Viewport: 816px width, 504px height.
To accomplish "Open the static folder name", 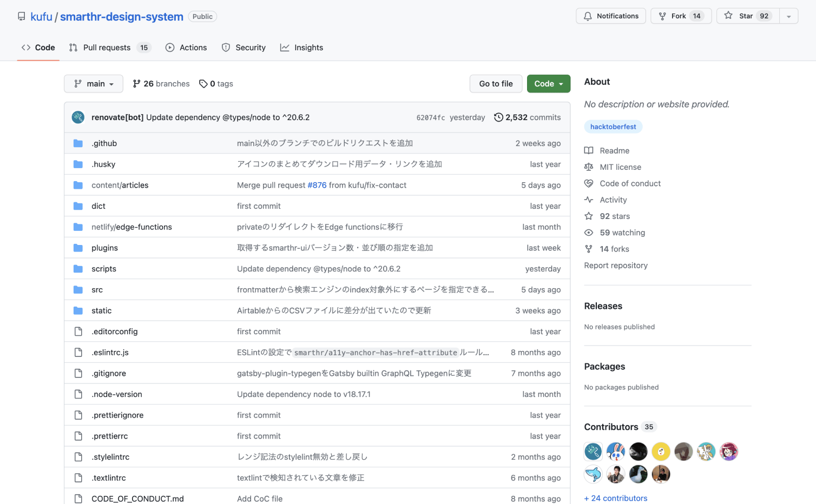I will 101,310.
